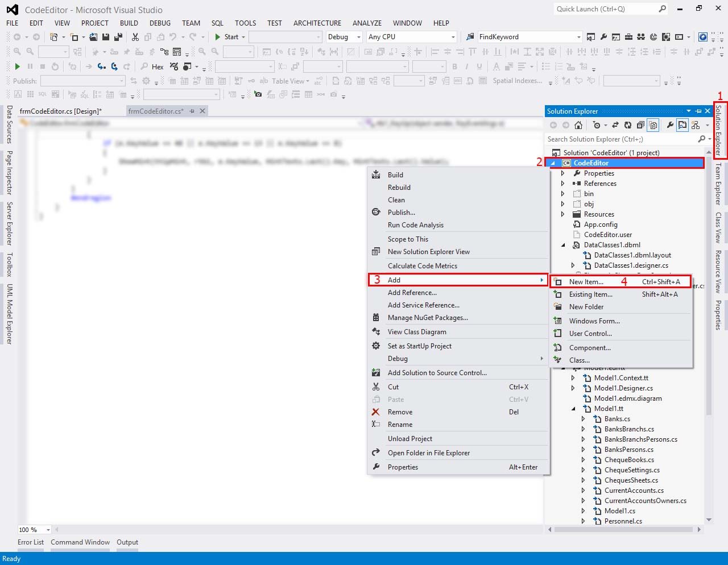Select Rebuild in context menu
728x565 pixels.
458,188
